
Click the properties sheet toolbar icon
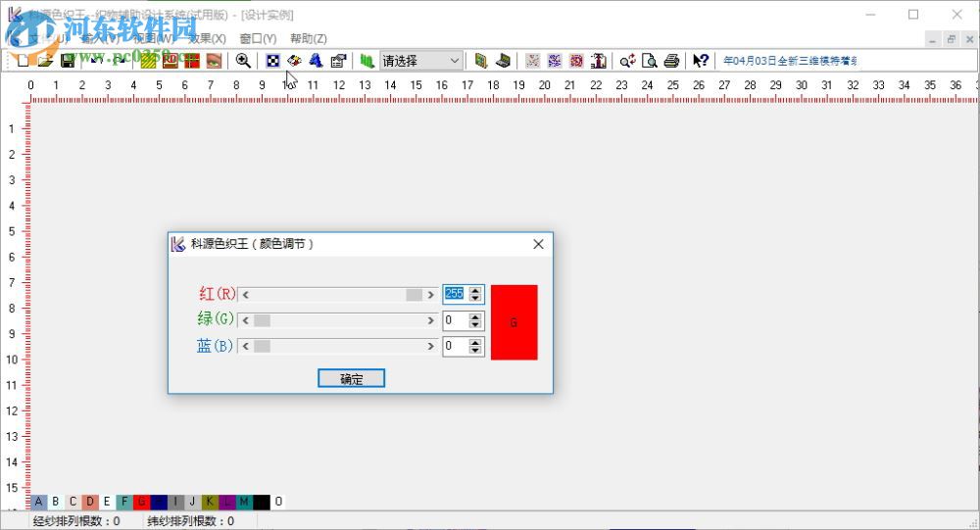[338, 61]
